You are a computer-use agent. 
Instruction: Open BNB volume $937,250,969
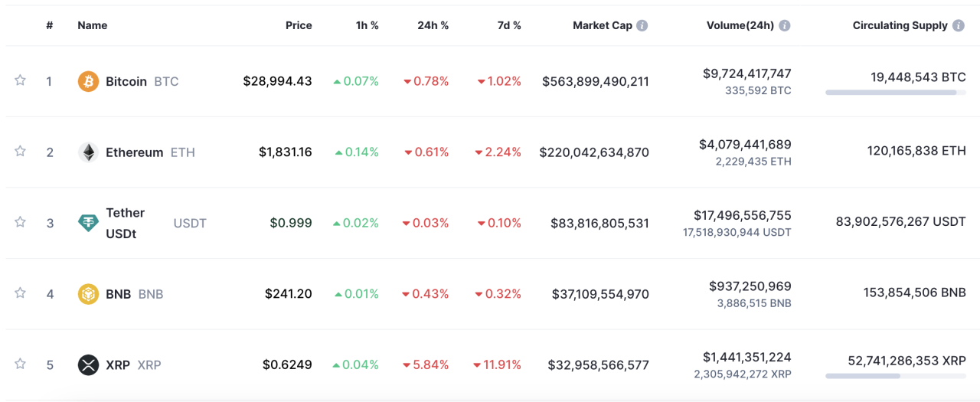[750, 286]
